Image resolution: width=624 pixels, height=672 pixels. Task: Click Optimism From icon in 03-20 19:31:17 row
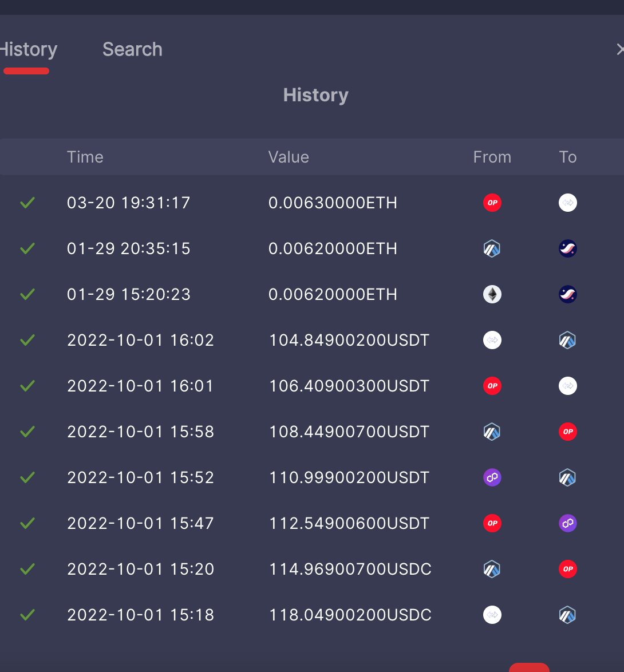492,203
